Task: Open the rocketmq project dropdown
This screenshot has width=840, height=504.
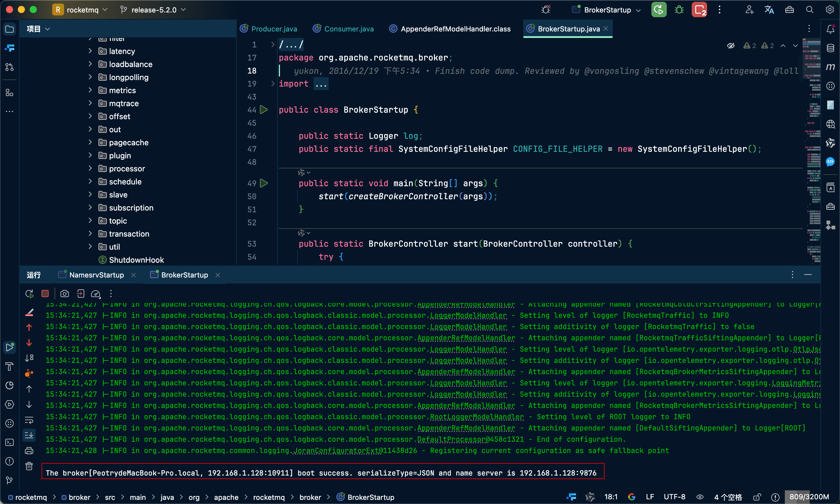Action: tap(80, 10)
